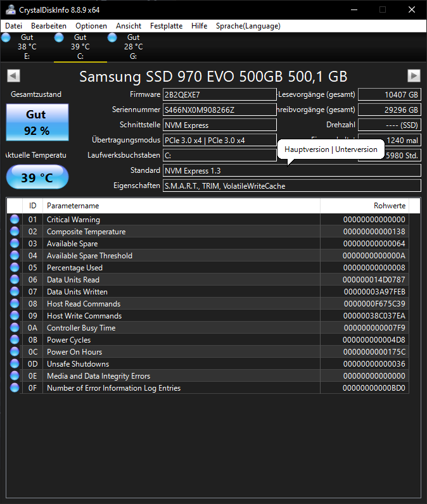
Task: Click the Drehzahl value field
Action: click(390, 125)
